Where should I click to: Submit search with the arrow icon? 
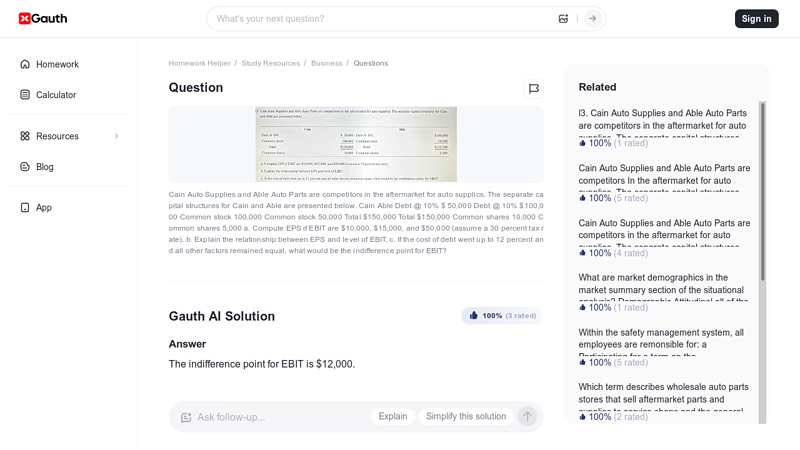[592, 18]
